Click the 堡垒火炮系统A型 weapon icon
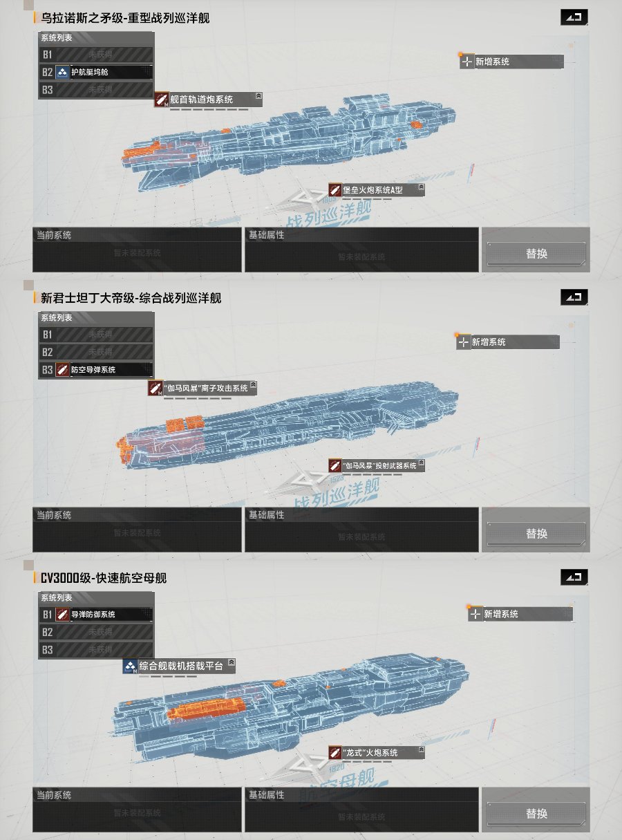Viewport: 622px width, 840px height. pyautogui.click(x=335, y=190)
